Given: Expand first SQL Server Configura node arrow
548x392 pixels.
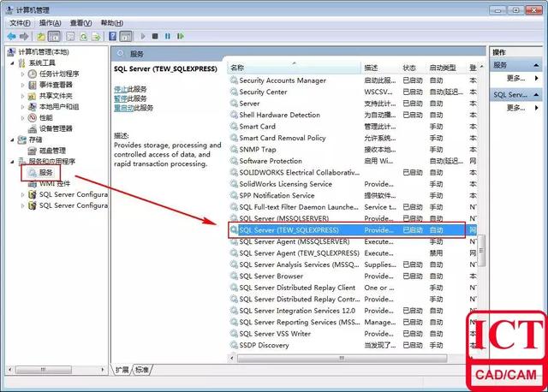Looking at the screenshot, I should [23, 194].
